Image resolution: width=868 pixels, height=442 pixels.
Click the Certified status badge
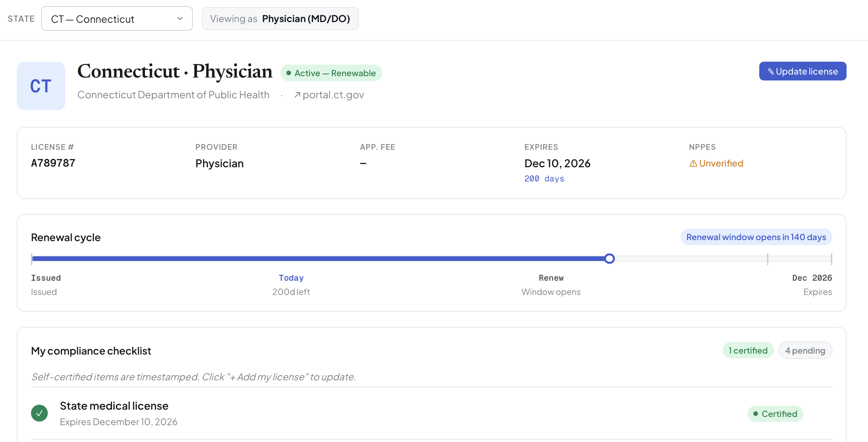[x=775, y=414]
